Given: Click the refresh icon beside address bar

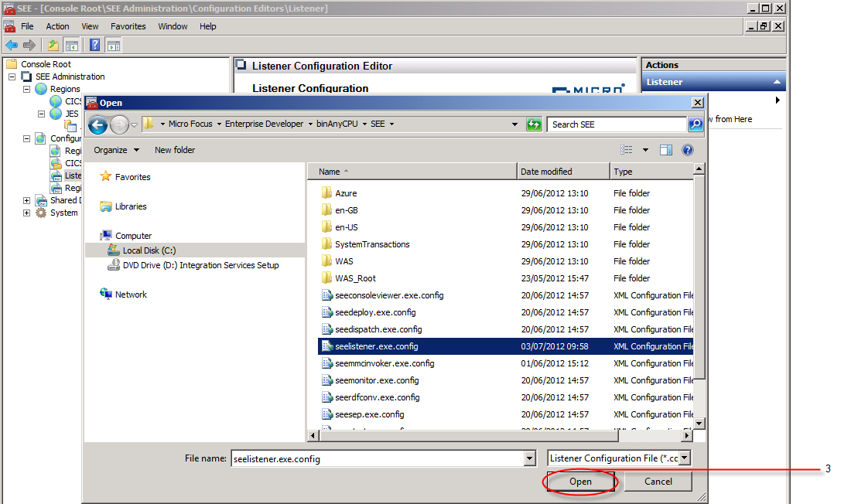Looking at the screenshot, I should coord(533,124).
